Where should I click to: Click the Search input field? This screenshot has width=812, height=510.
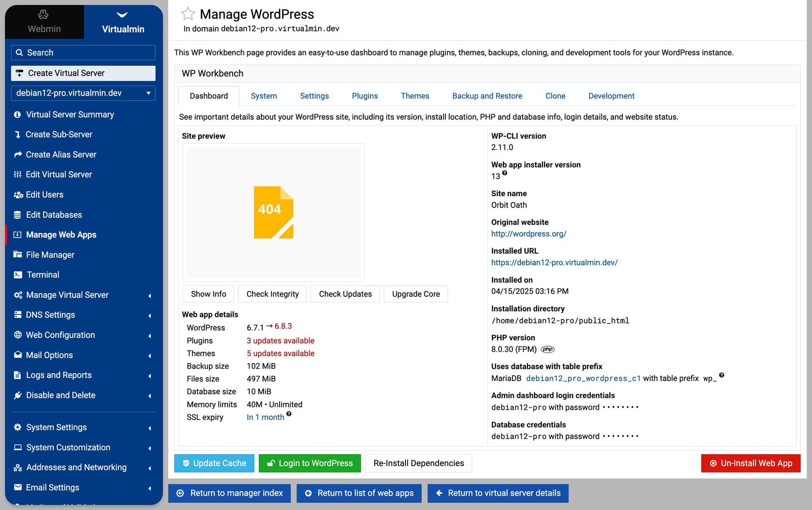83,52
